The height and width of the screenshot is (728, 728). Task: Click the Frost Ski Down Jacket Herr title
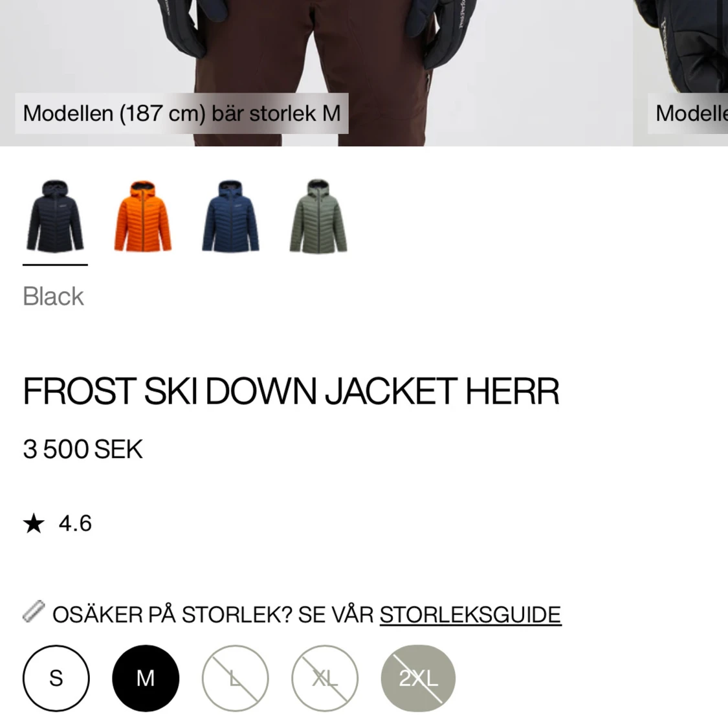tap(291, 392)
